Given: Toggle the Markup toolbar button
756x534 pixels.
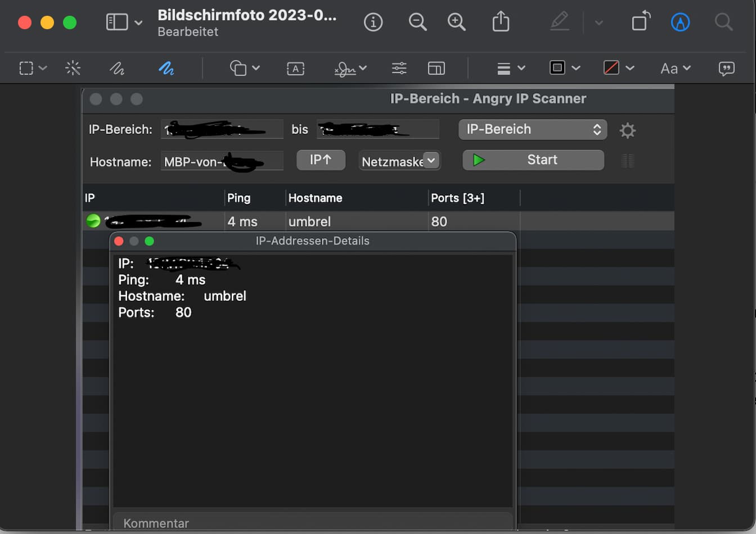Looking at the screenshot, I should (680, 22).
